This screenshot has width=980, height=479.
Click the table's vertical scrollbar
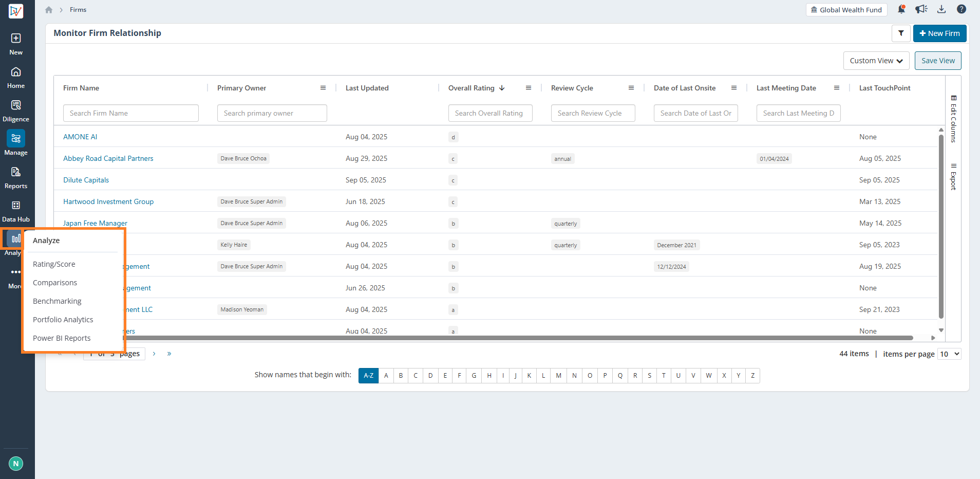(x=941, y=226)
